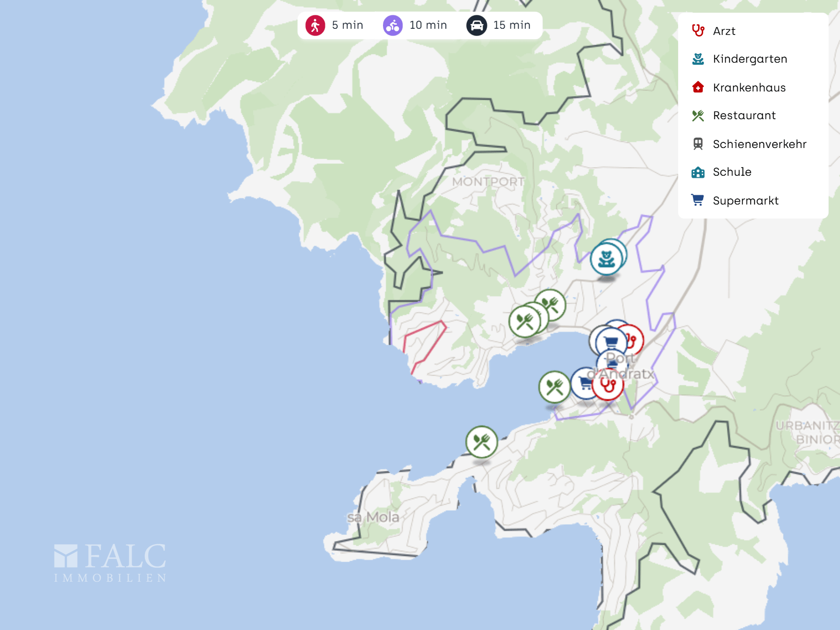Click the car 15 min icon

point(477,25)
